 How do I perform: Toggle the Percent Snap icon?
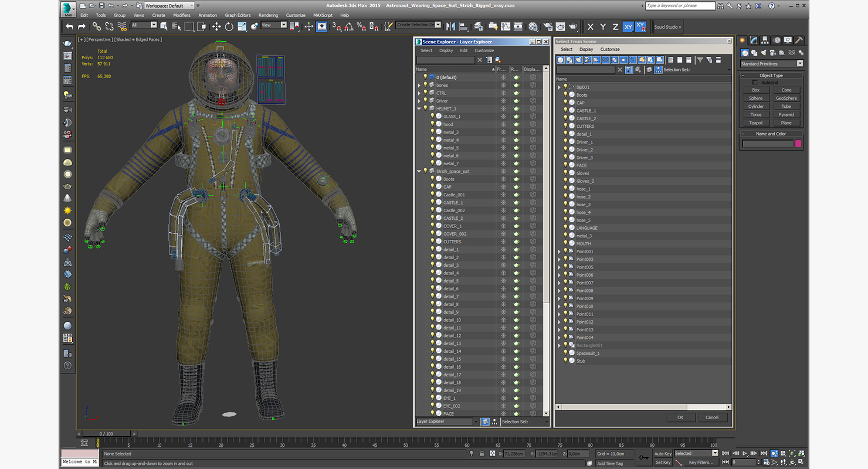pos(361,26)
